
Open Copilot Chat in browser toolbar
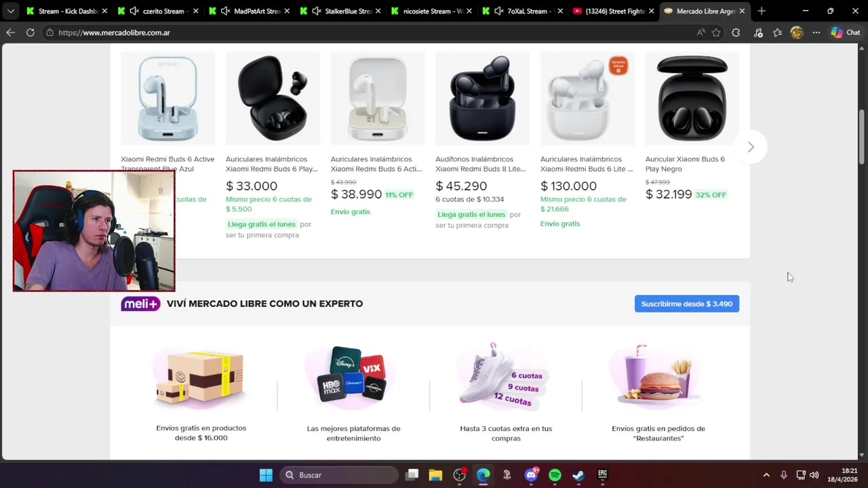(846, 33)
